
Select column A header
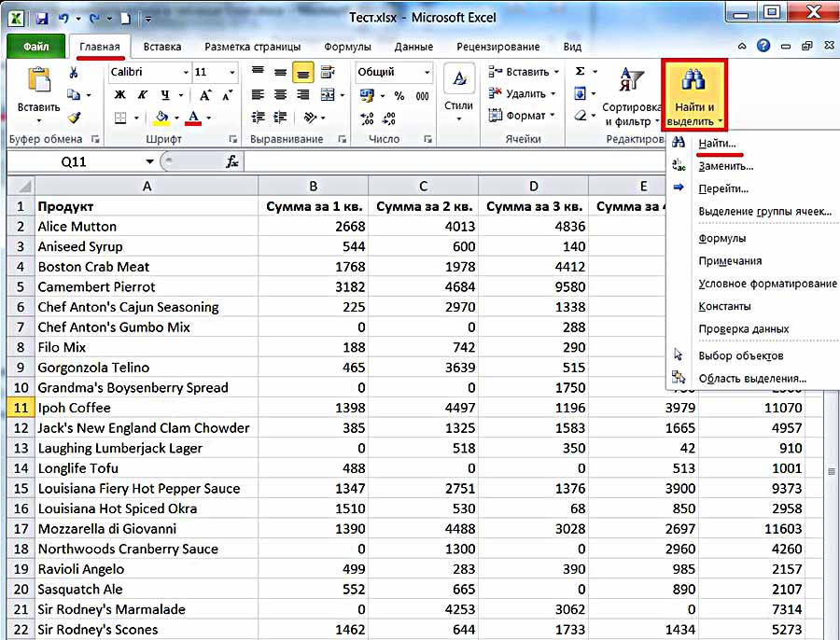(147, 186)
